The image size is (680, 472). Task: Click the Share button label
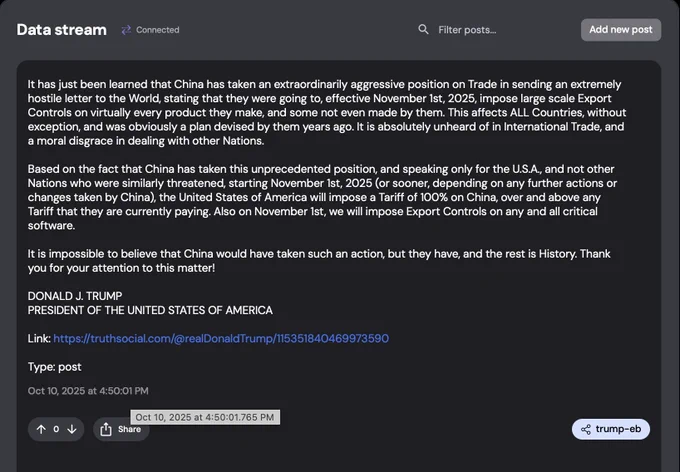(x=129, y=429)
